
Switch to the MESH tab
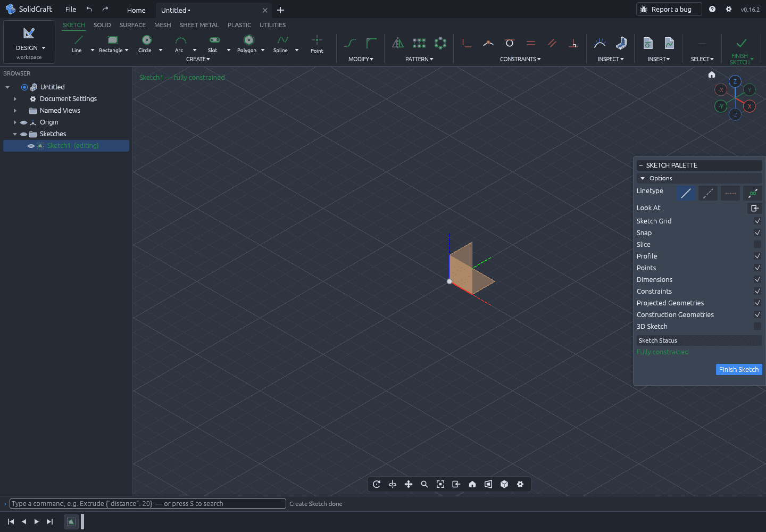coord(163,25)
